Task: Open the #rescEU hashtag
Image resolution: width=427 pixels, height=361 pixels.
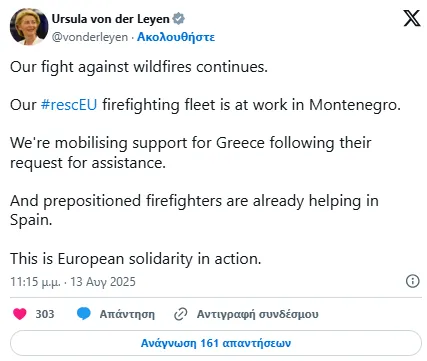Action: 69,105
